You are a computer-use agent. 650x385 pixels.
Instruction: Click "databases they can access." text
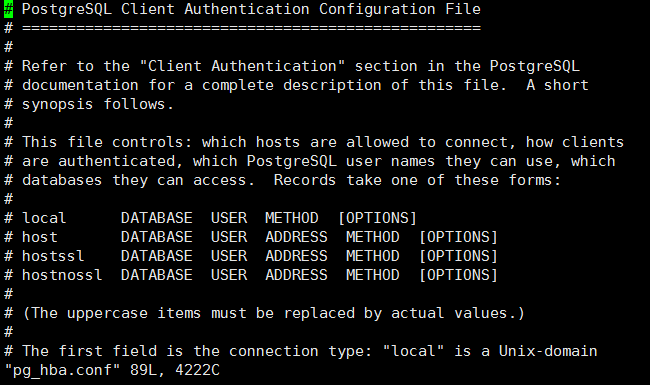pyautogui.click(x=138, y=181)
